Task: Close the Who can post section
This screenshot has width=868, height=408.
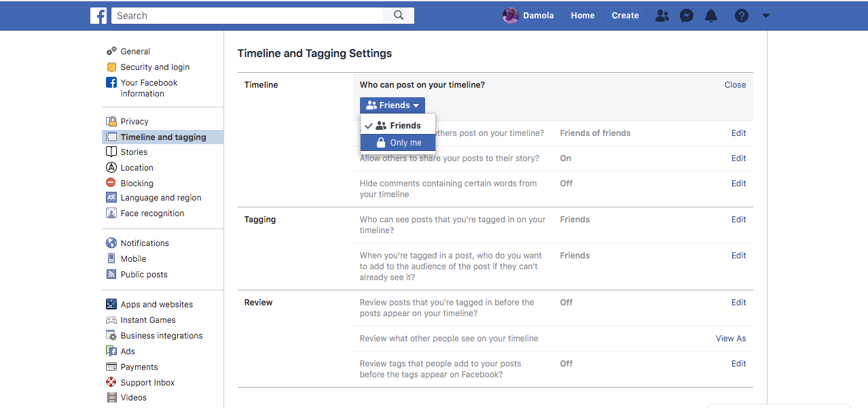Action: pyautogui.click(x=736, y=85)
